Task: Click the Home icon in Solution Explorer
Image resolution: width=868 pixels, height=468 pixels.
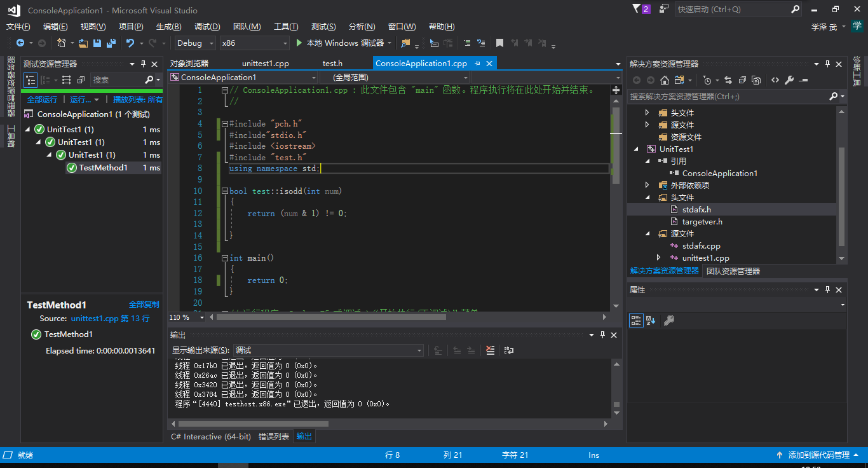Action: click(x=665, y=80)
